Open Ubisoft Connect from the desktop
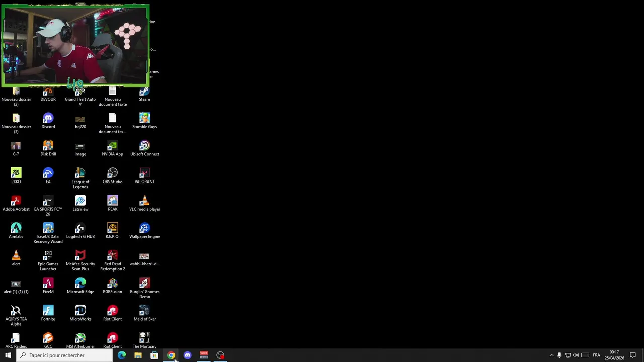The image size is (644, 362). point(144,149)
